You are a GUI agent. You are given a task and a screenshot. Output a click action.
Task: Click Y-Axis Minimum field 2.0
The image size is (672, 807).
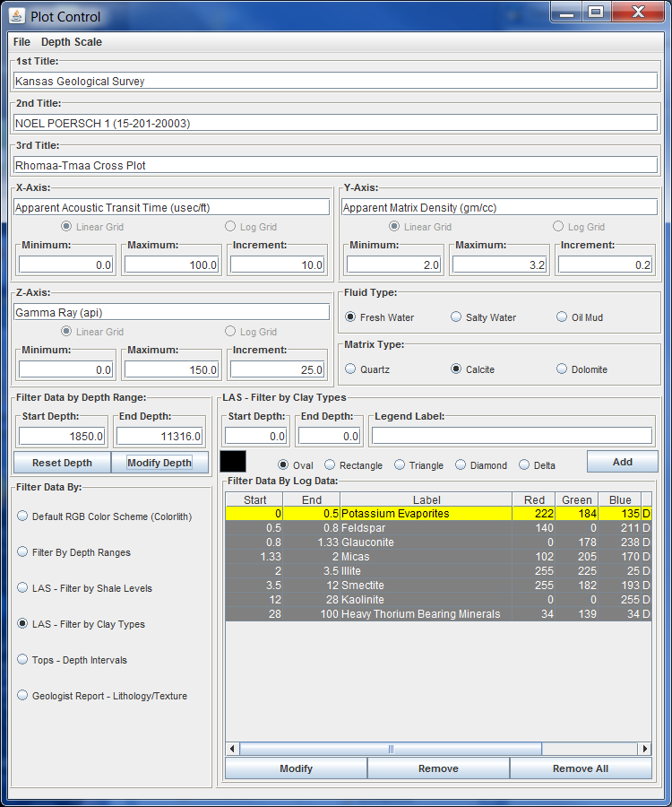(394, 265)
